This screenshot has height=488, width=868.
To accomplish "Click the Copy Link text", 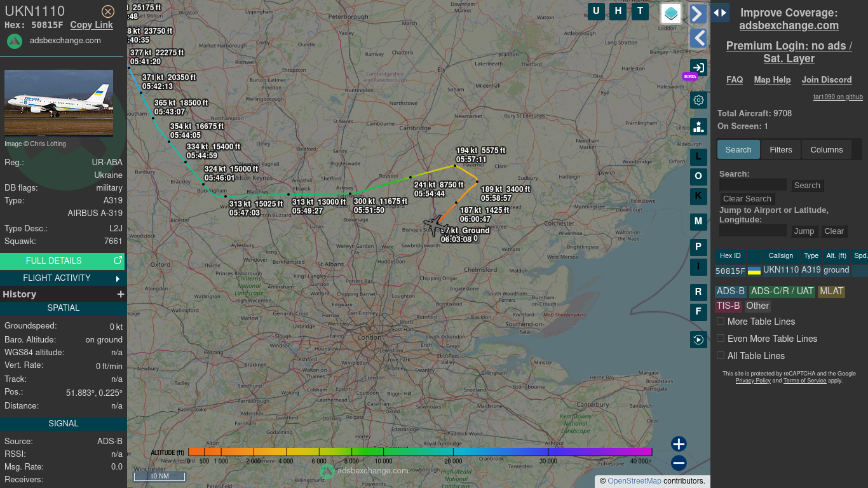I will click(92, 25).
